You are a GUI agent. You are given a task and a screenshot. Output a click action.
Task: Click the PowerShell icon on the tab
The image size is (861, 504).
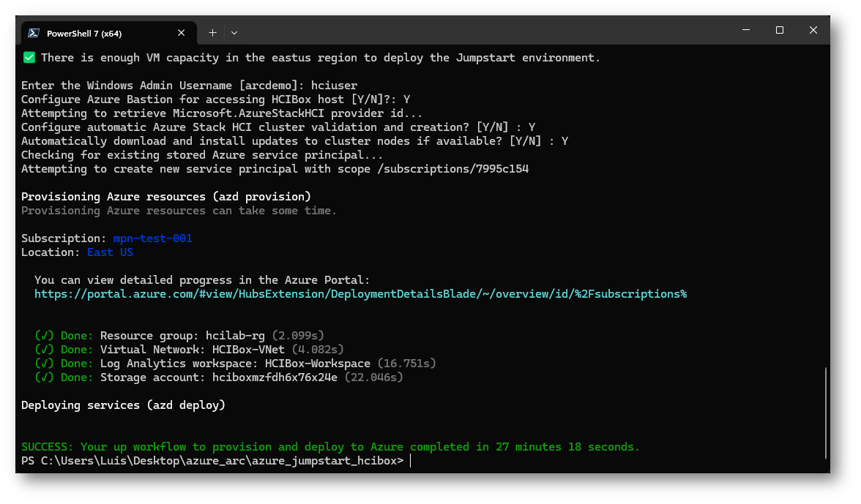click(x=34, y=33)
